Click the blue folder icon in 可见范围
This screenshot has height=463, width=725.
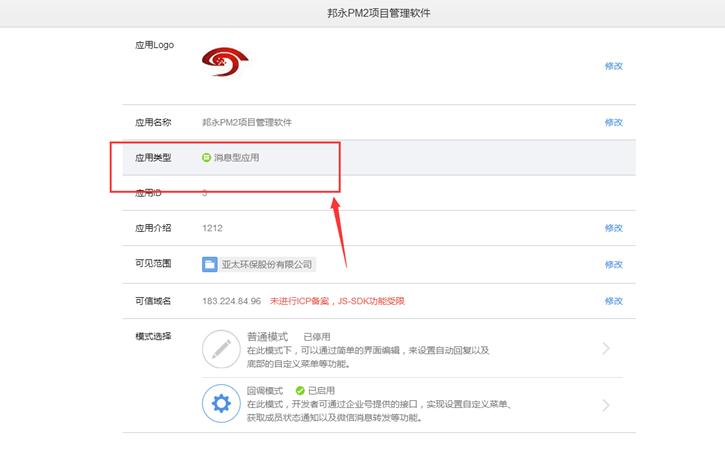(x=210, y=264)
